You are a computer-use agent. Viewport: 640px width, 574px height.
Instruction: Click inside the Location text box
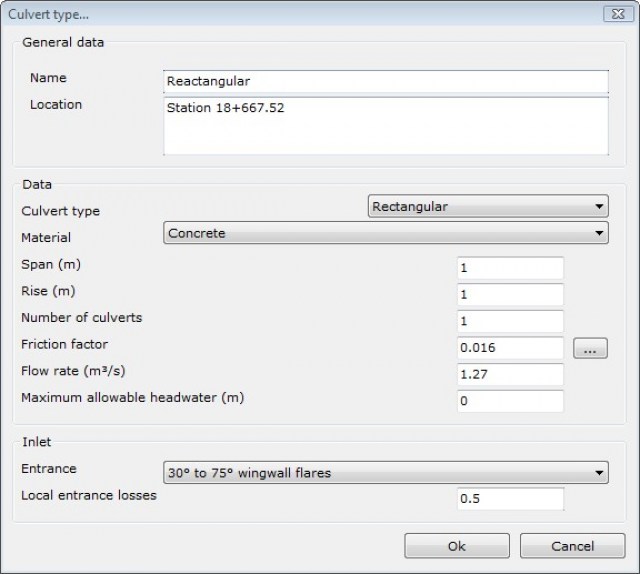[385, 125]
